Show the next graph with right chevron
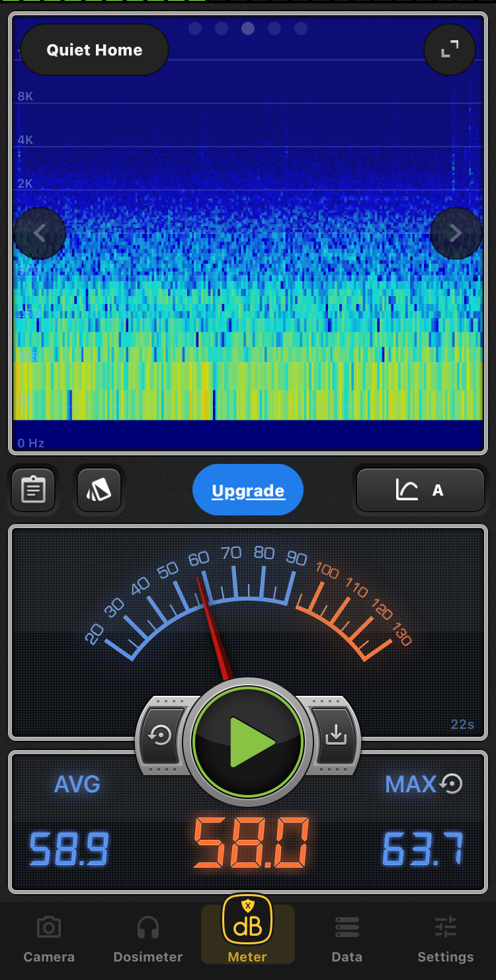The width and height of the screenshot is (496, 980). [456, 233]
